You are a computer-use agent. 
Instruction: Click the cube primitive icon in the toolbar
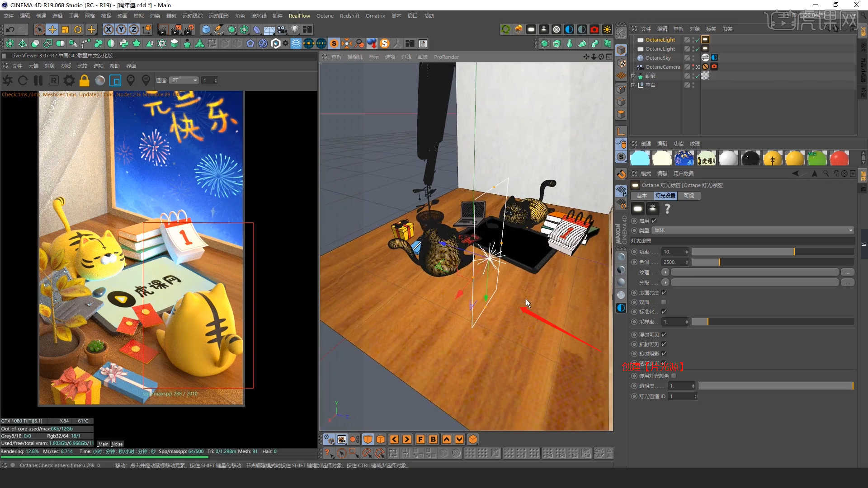206,30
